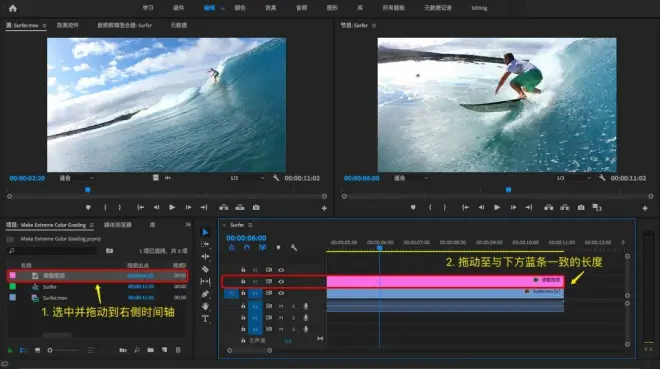Click Insert button in Source monitor
The height and width of the screenshot is (369, 660).
tap(224, 207)
